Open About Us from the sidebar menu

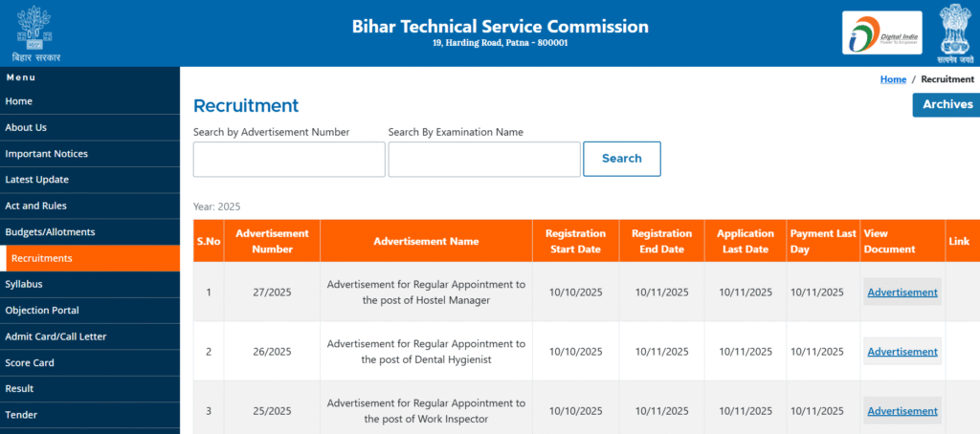tap(26, 127)
